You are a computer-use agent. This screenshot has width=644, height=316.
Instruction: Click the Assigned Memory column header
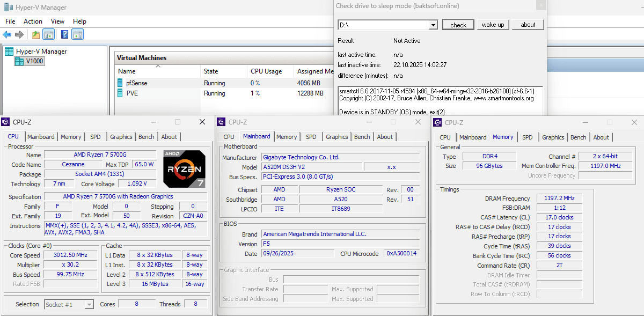point(314,71)
